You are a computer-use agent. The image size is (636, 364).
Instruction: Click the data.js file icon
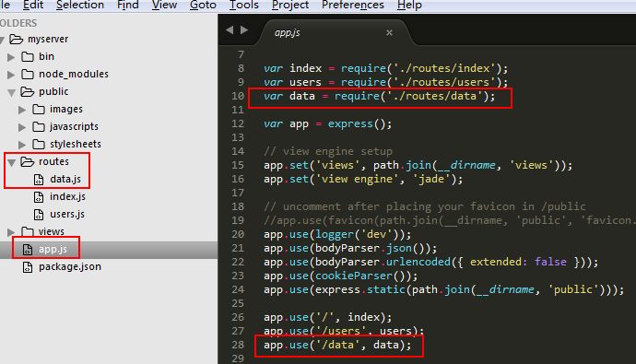tap(39, 179)
